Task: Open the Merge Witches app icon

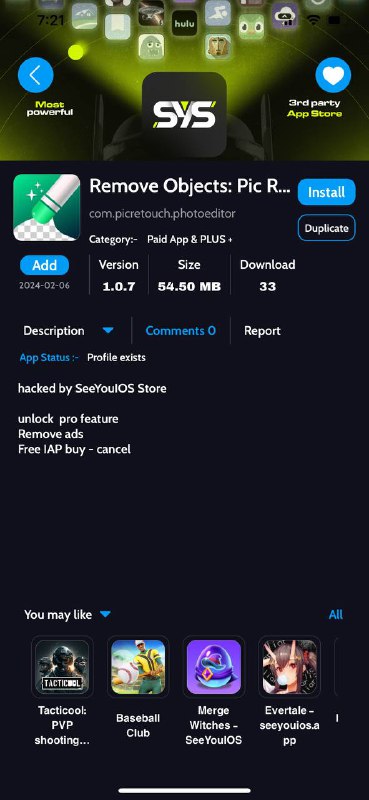Action: pos(214,666)
